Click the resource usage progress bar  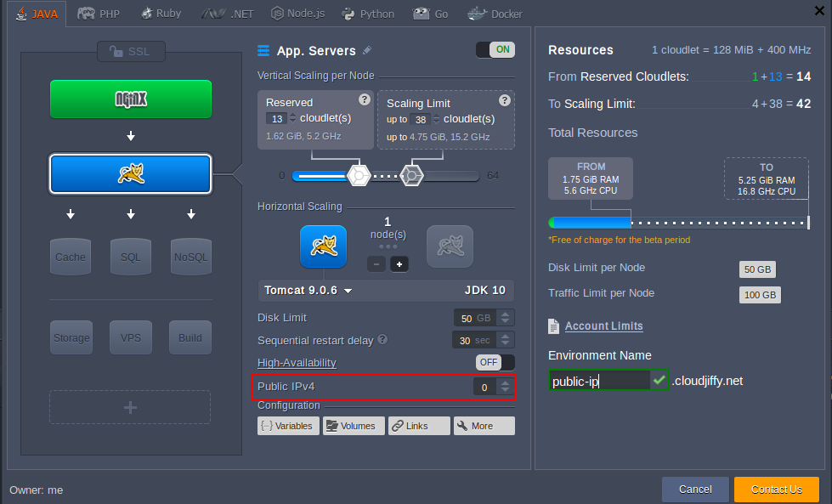tap(679, 223)
